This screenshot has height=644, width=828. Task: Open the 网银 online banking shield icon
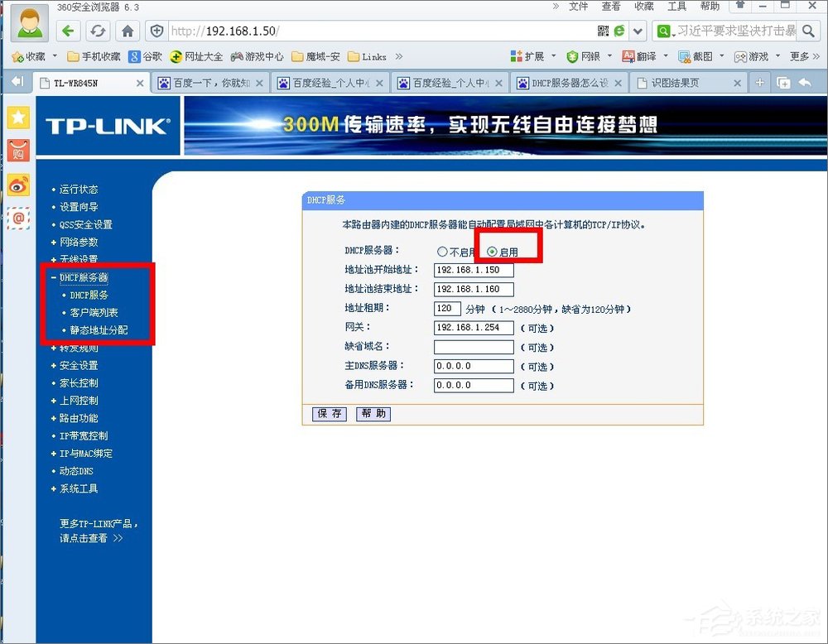point(570,58)
